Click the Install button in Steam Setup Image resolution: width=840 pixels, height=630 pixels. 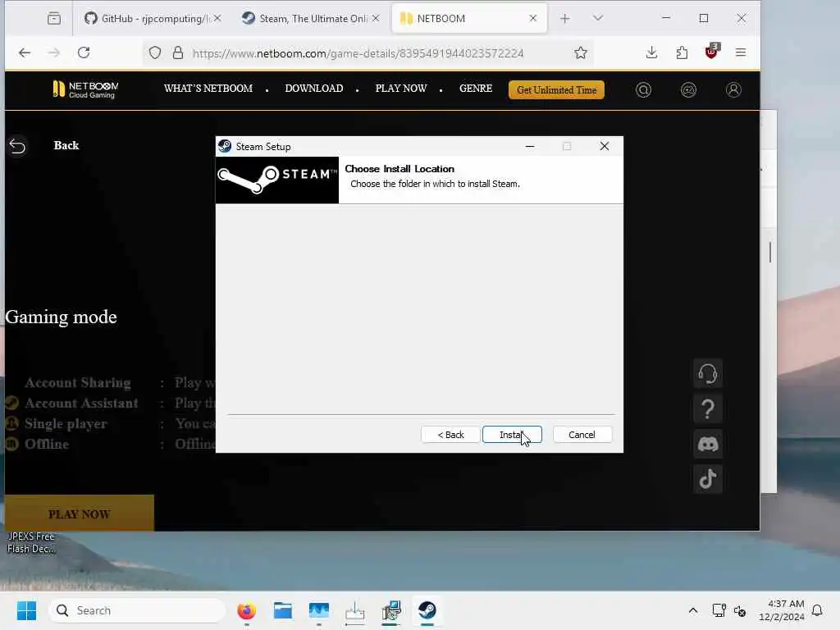point(512,435)
